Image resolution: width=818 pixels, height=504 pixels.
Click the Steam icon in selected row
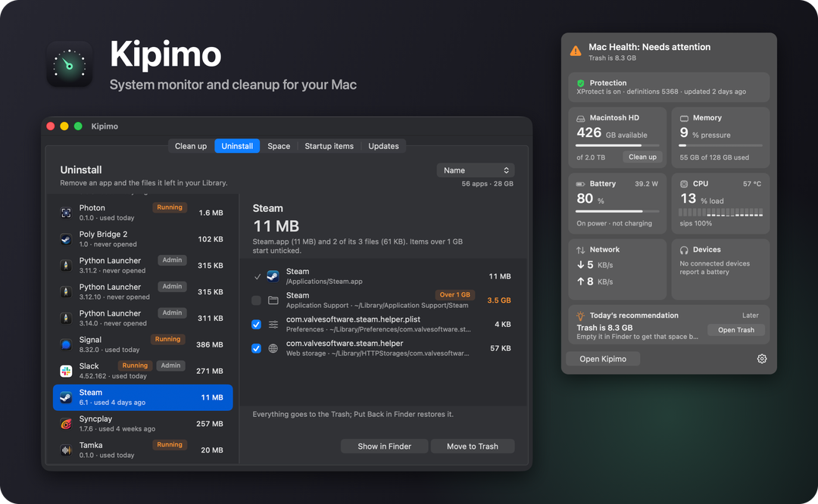coord(66,397)
